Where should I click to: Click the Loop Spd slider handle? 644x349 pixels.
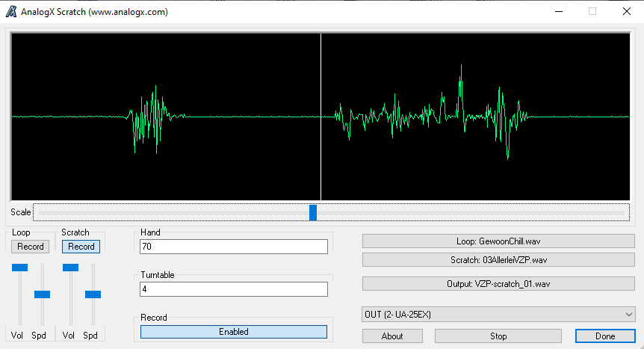(x=43, y=294)
